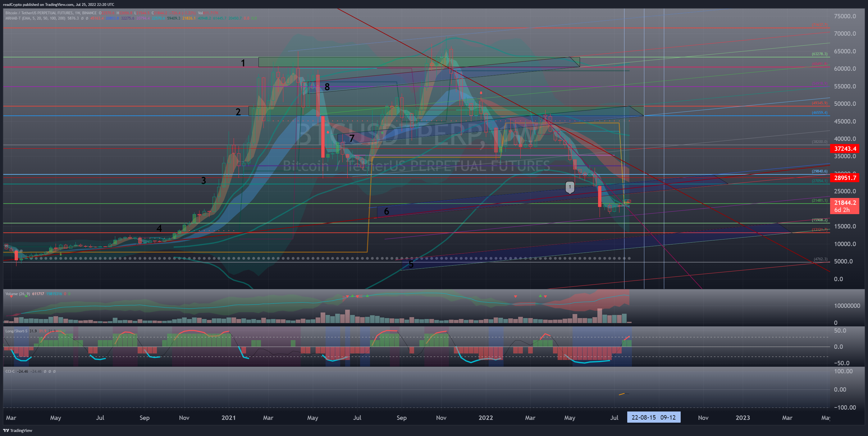This screenshot has width=868, height=436.
Task: Click the Volume value 611717 in legend
Action: pos(38,294)
